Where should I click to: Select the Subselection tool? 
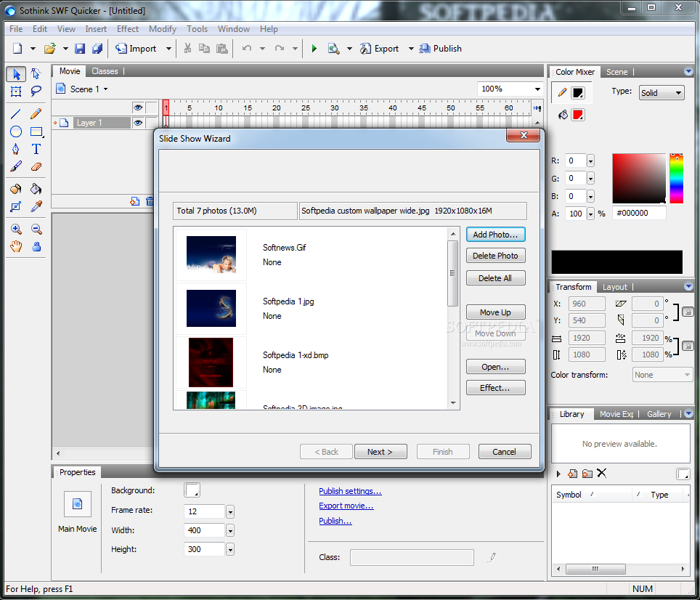tap(36, 74)
